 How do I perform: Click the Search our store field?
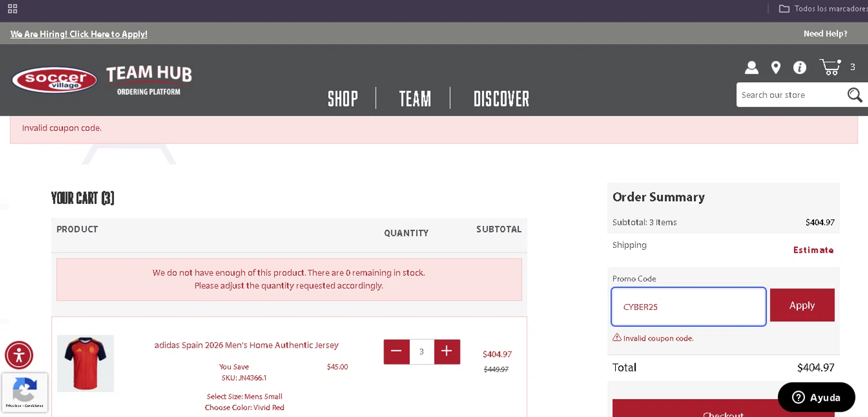pos(791,95)
